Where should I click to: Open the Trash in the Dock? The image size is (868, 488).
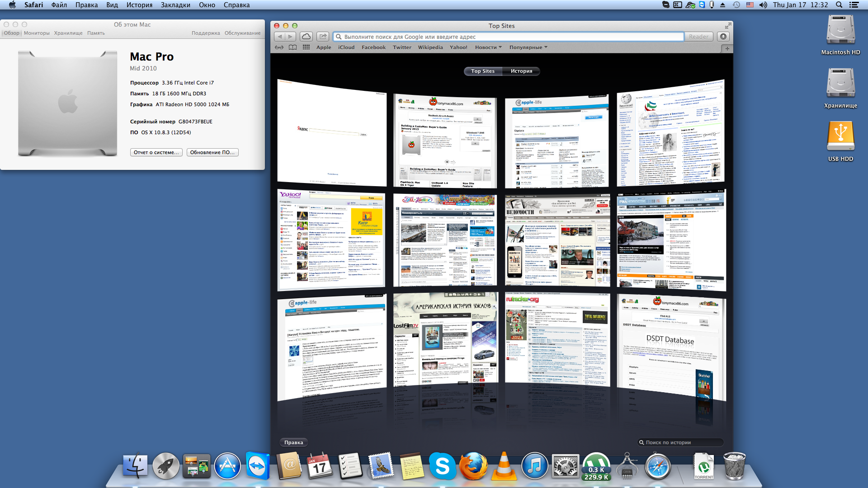click(735, 466)
